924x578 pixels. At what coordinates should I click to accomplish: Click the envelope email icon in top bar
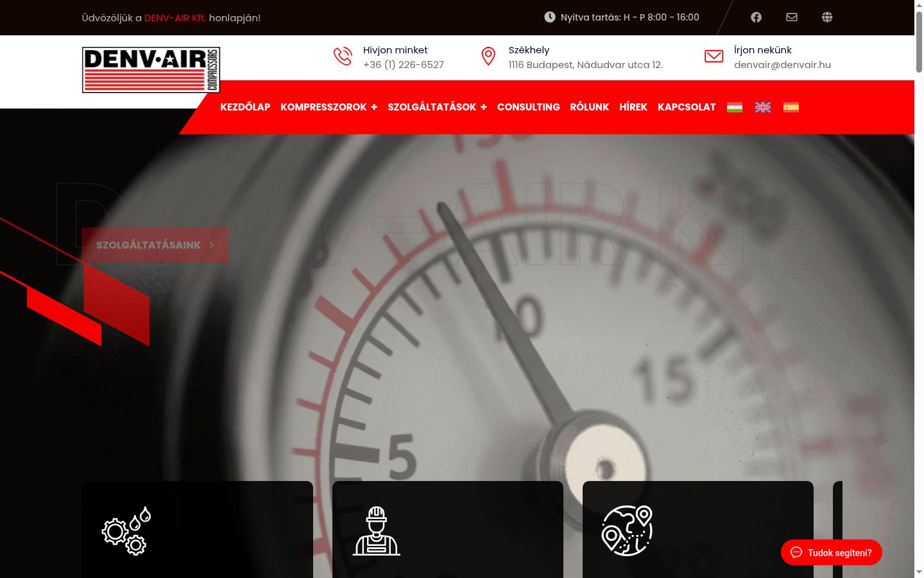pyautogui.click(x=792, y=17)
